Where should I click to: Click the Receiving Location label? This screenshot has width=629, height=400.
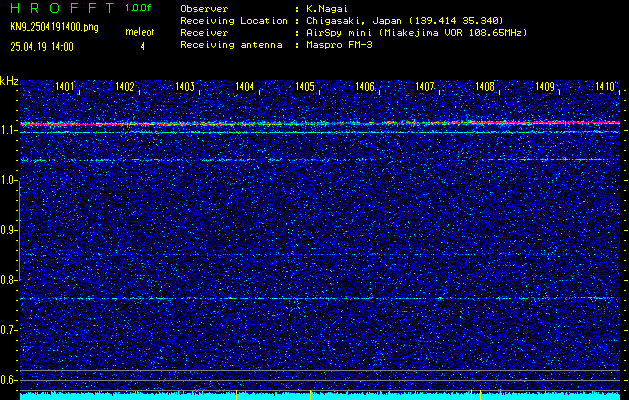click(234, 21)
